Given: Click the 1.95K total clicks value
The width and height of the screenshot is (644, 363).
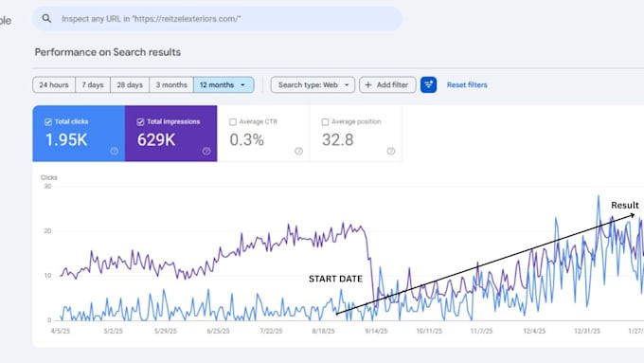Looking at the screenshot, I should click(66, 140).
